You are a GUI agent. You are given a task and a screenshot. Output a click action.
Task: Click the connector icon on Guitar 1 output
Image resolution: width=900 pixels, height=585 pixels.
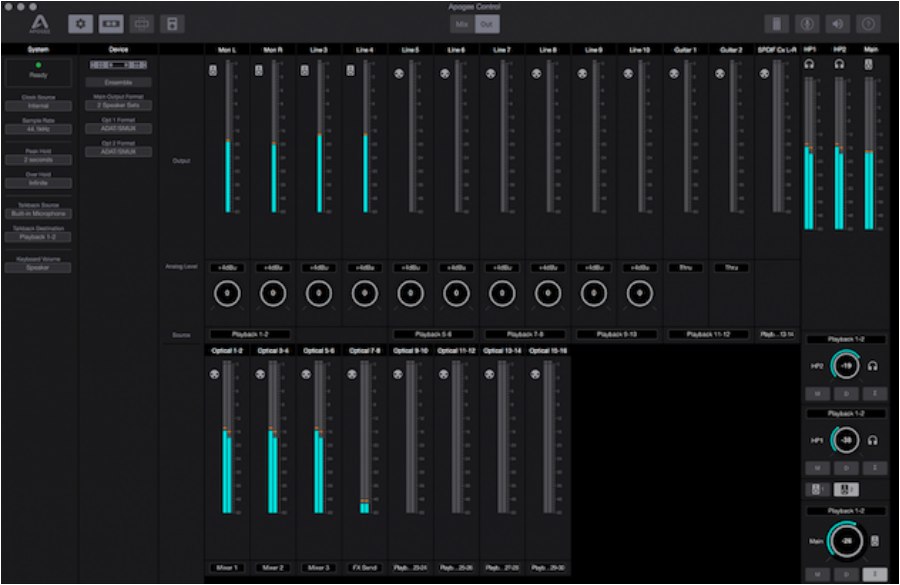[674, 73]
